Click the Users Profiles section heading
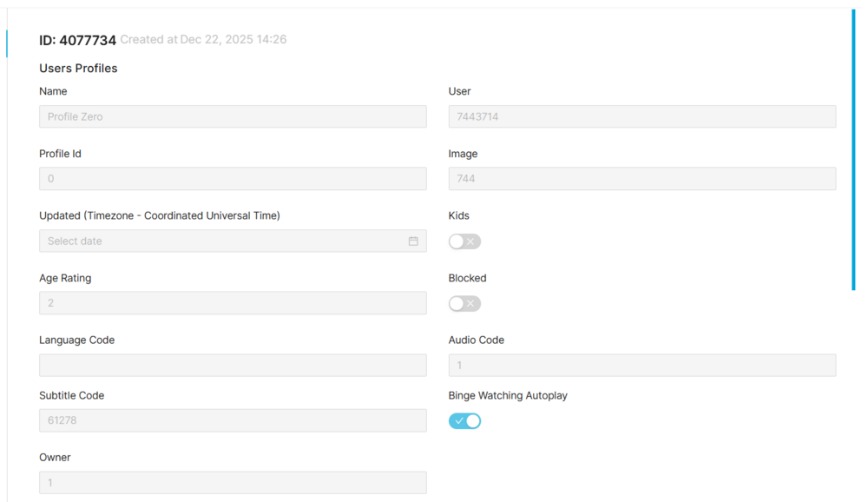868x502 pixels. pyautogui.click(x=78, y=69)
